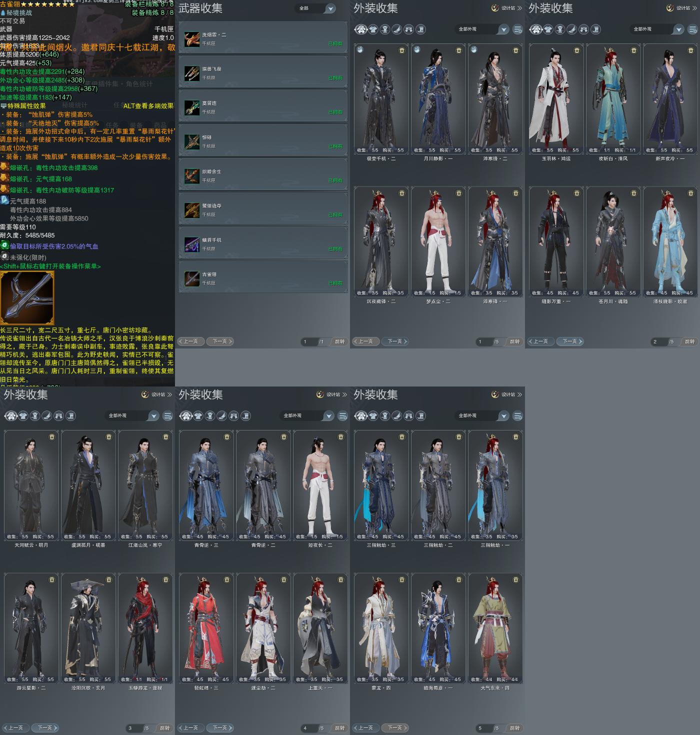Click 上一页 in outfit page 5 panel
The height and width of the screenshot is (735, 700).
(365, 728)
